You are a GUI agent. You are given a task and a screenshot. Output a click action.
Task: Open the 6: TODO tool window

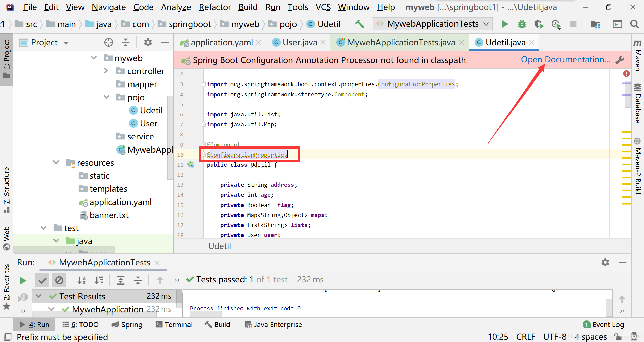click(80, 325)
